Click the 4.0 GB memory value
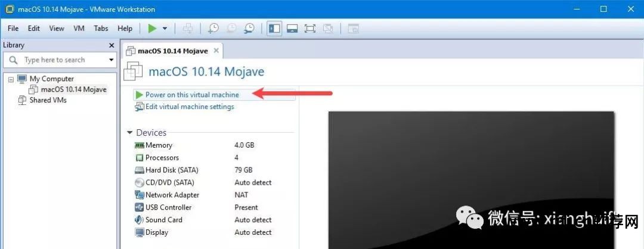This screenshot has width=644, height=249. (244, 145)
